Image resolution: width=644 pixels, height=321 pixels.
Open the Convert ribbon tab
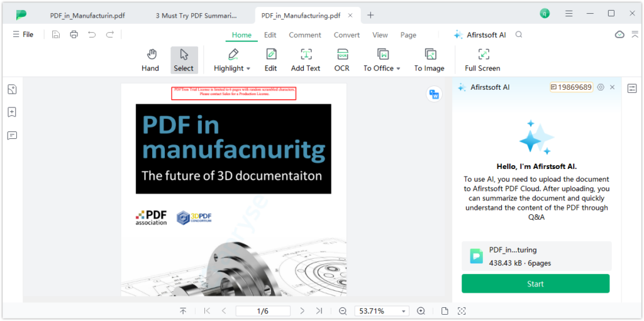click(347, 35)
